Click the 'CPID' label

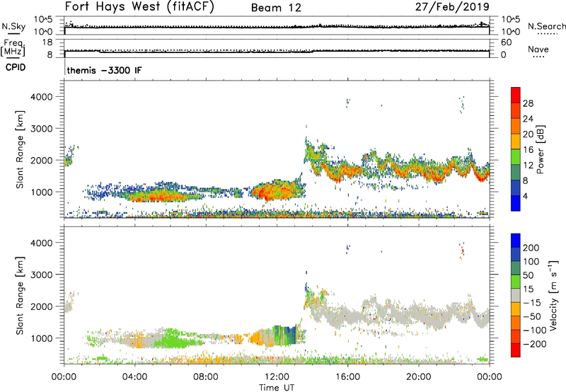[x=16, y=67]
